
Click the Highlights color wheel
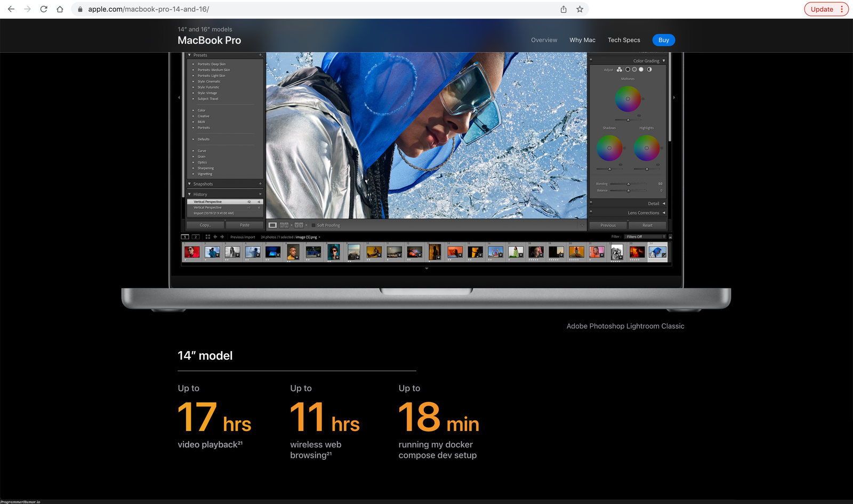coord(647,148)
